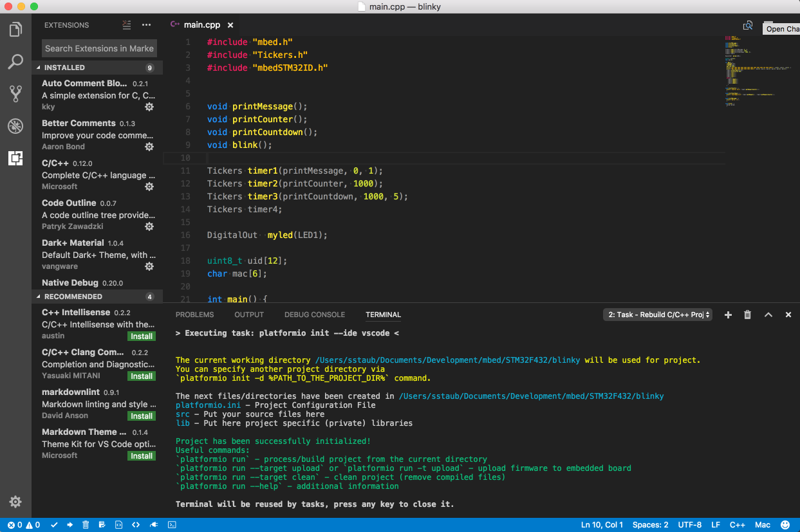Open the Debug view in the activity bar

[x=15, y=125]
